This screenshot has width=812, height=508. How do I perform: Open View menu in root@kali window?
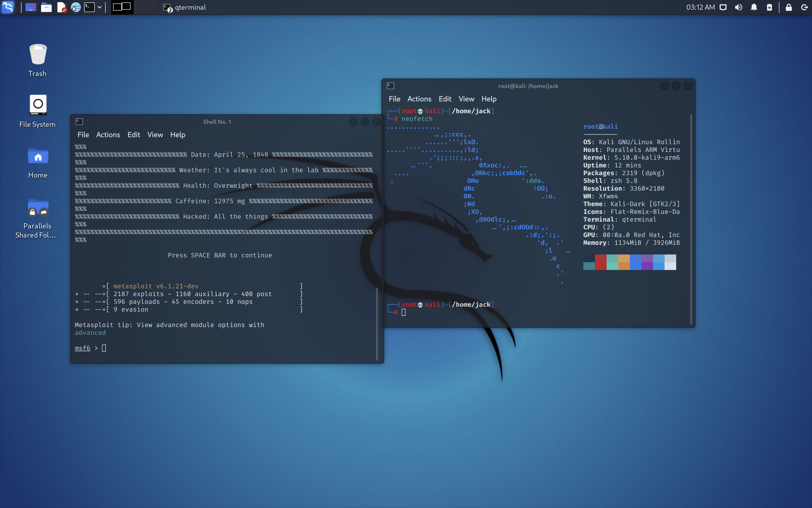click(466, 99)
